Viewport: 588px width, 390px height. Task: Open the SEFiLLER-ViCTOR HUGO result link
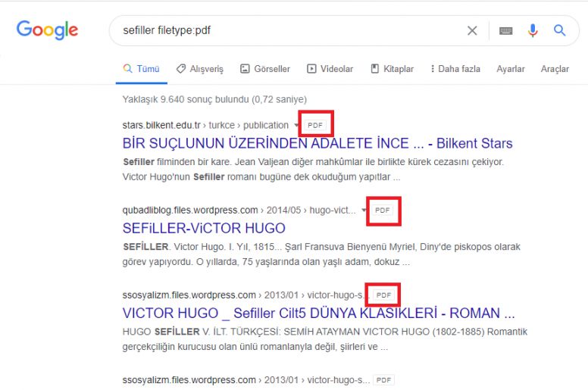coord(204,228)
